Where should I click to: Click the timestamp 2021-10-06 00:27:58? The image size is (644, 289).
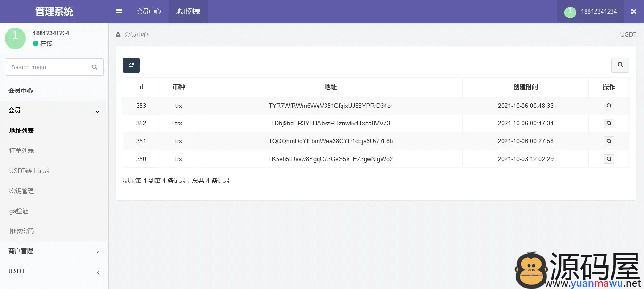526,141
